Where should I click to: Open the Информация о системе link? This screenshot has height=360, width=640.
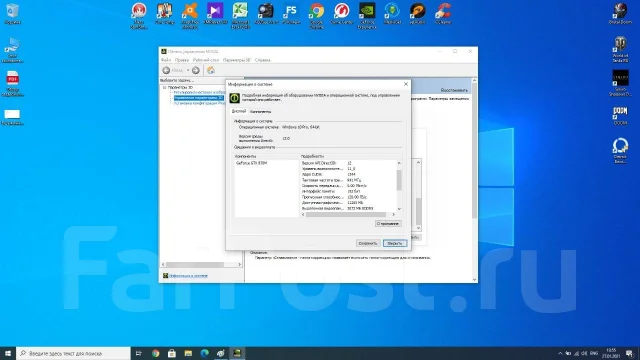click(188, 276)
